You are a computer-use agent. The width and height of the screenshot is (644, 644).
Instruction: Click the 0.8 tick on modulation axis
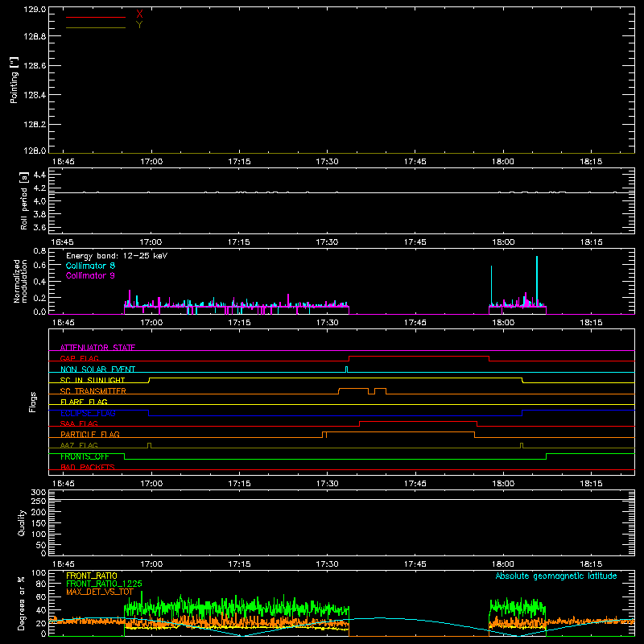39,251
